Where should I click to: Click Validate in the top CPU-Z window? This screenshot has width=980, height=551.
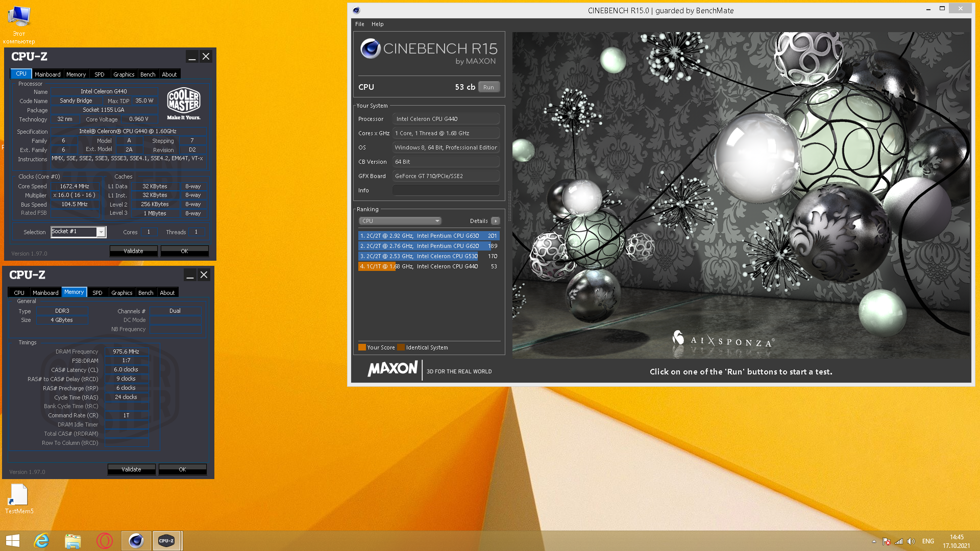pos(133,251)
